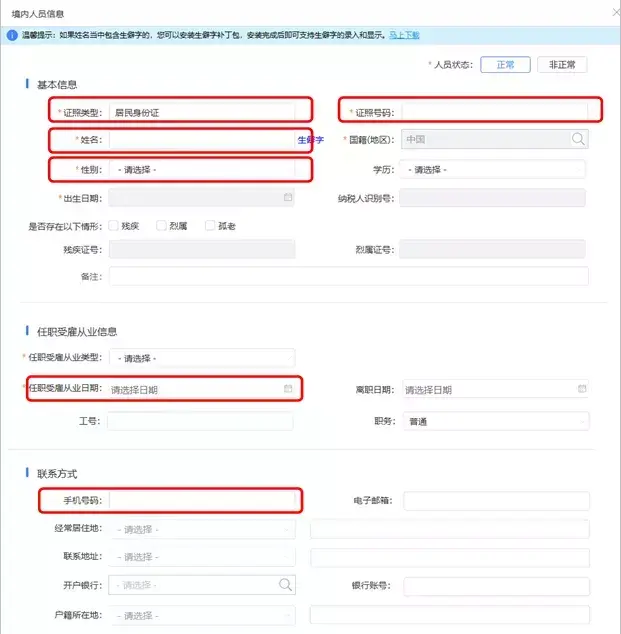621x634 pixels.
Task: Open the 任职受雇从业日期 calendar icon
Action: 288,389
